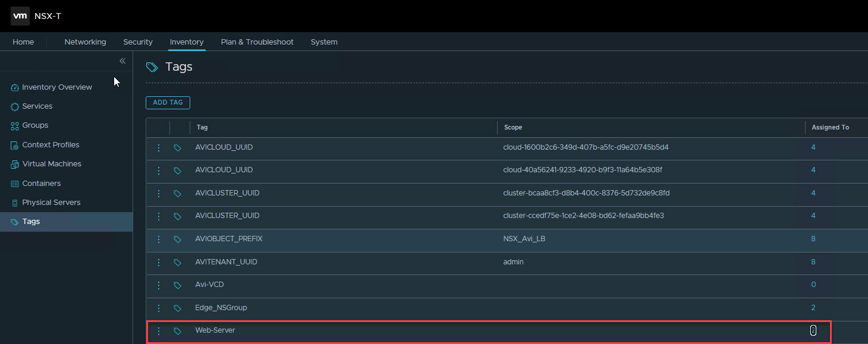The height and width of the screenshot is (344, 868).
Task: Click assigned count for Web-Server tag
Action: tap(813, 330)
